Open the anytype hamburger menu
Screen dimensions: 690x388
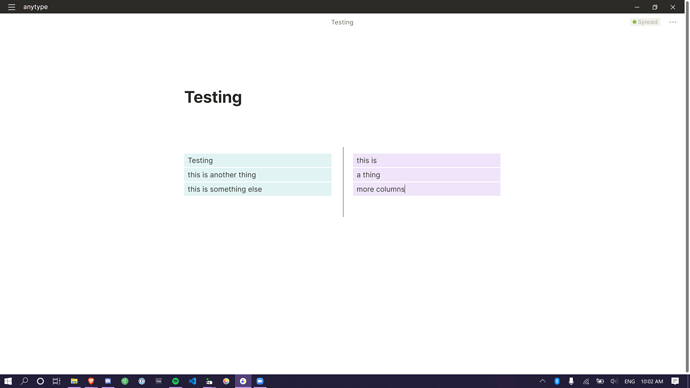click(11, 7)
